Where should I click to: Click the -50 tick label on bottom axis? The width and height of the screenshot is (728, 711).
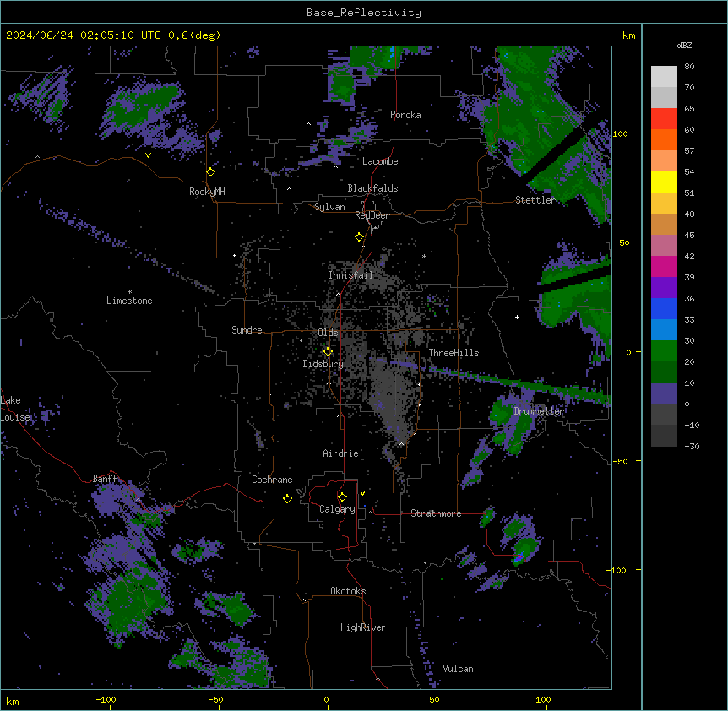pyautogui.click(x=215, y=699)
